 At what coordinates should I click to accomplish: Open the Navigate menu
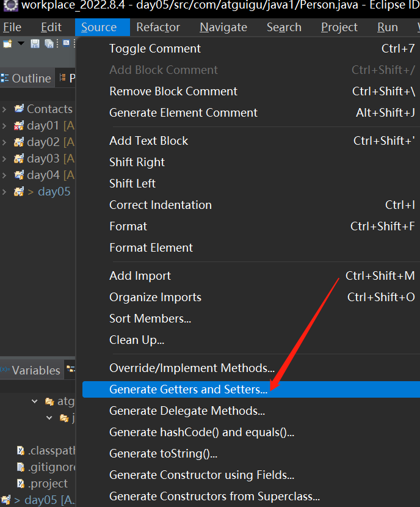(x=223, y=27)
